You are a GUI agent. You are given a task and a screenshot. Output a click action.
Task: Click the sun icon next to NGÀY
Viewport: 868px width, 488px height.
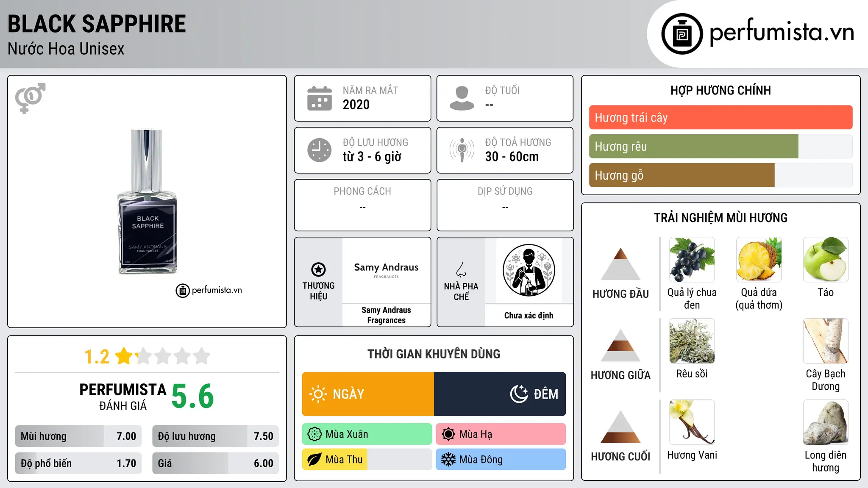click(x=318, y=394)
